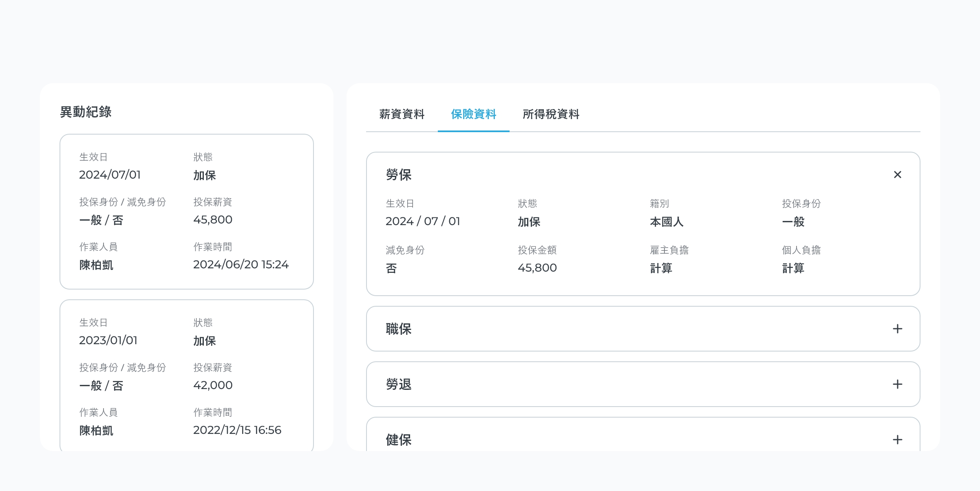
Task: Click the 減免身份 value 否 in 勞保
Action: [x=391, y=268]
